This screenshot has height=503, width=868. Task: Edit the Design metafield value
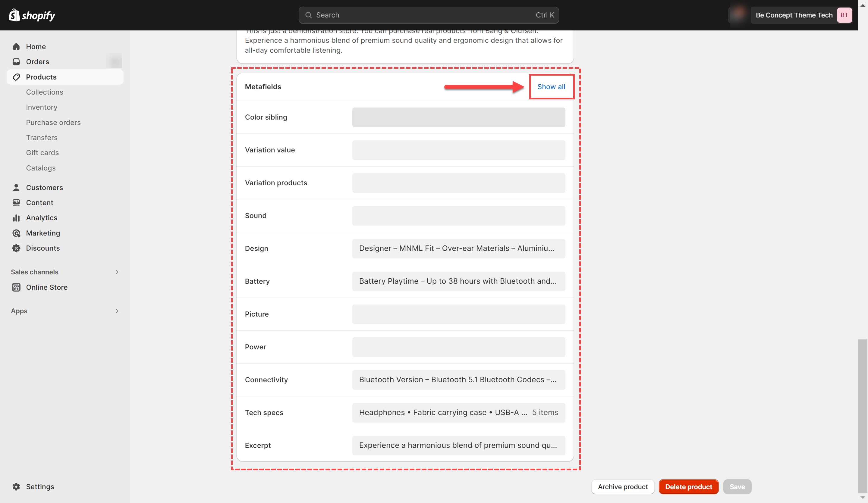[458, 248]
